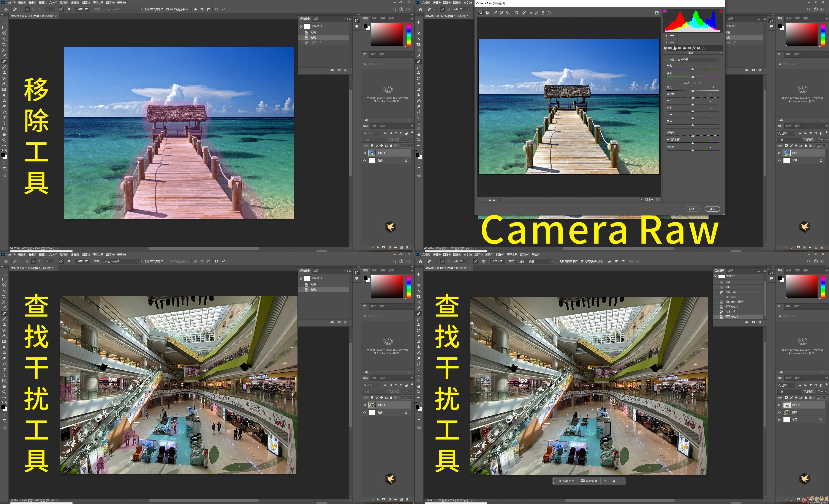The image size is (829, 504).
Task: Click the 确定 button in Camera Raw
Action: pos(712,209)
